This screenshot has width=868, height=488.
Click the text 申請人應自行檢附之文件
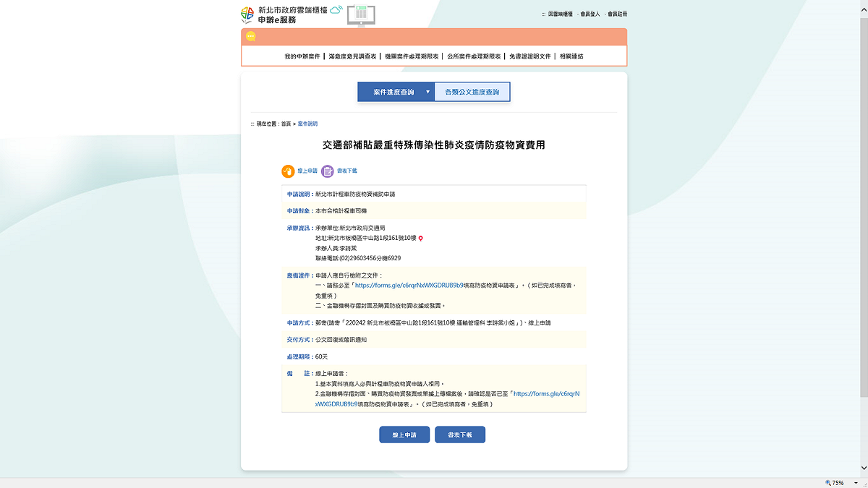pos(349,275)
